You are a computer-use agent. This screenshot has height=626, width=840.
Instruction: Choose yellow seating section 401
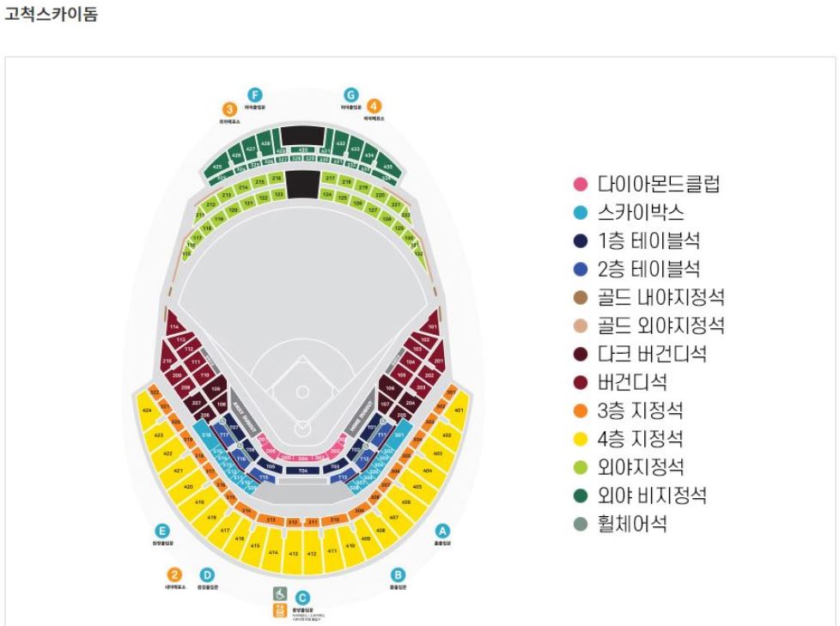(x=459, y=410)
